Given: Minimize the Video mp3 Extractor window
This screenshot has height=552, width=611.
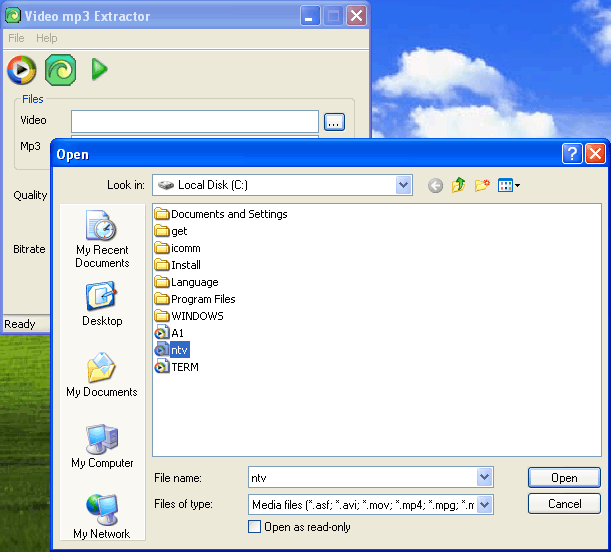Looking at the screenshot, I should coord(310,16).
